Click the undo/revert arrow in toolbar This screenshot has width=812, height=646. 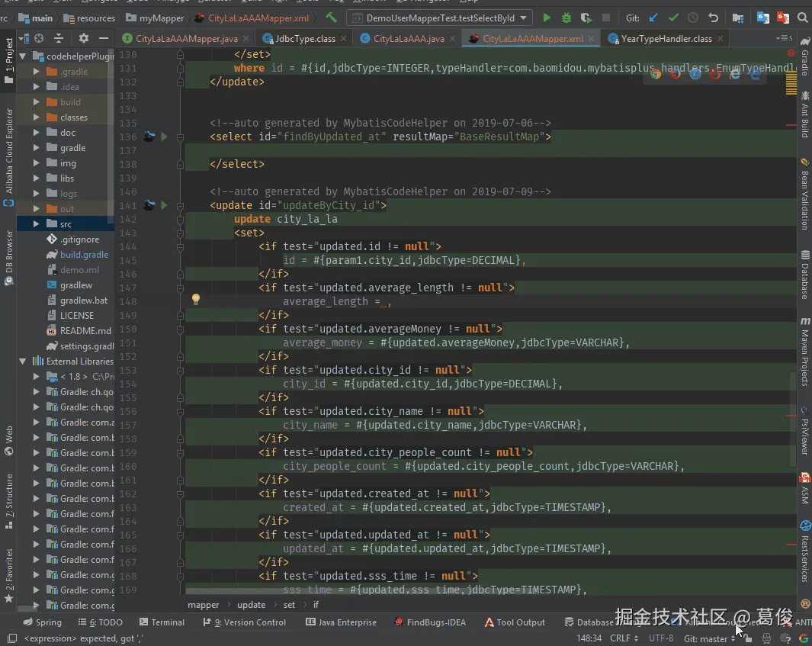[713, 18]
